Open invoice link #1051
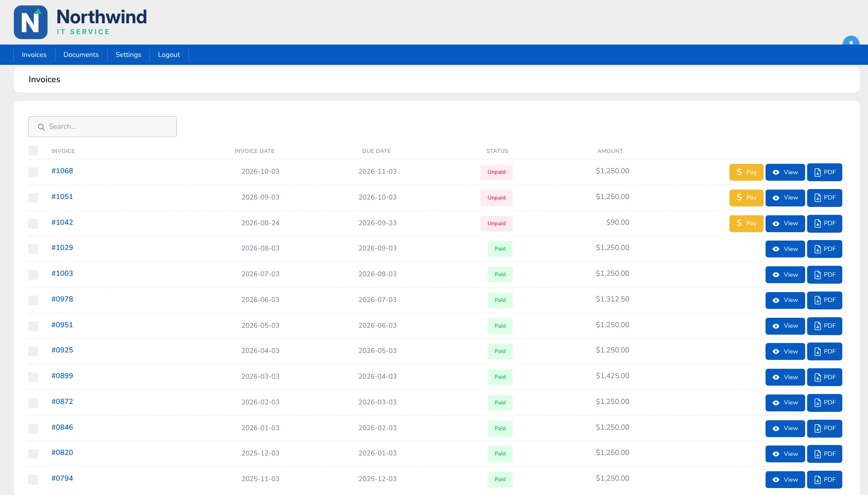 [x=62, y=197]
